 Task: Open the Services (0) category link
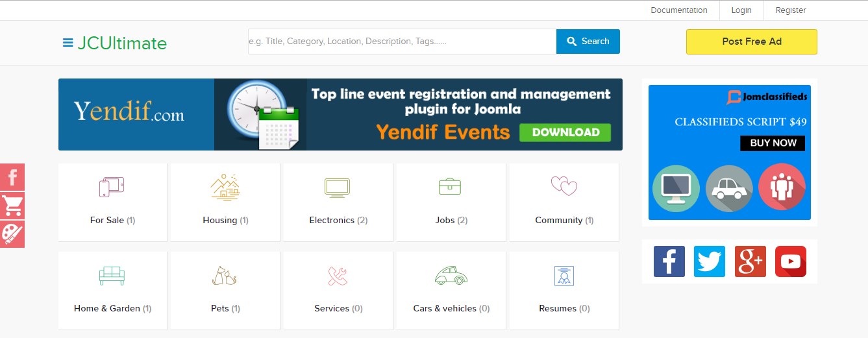coord(338,308)
